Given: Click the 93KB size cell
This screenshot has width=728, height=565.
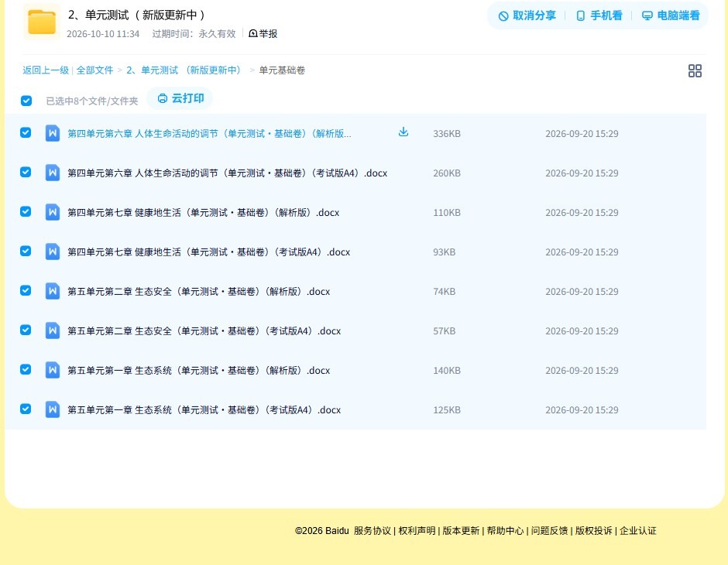Looking at the screenshot, I should click(445, 252).
